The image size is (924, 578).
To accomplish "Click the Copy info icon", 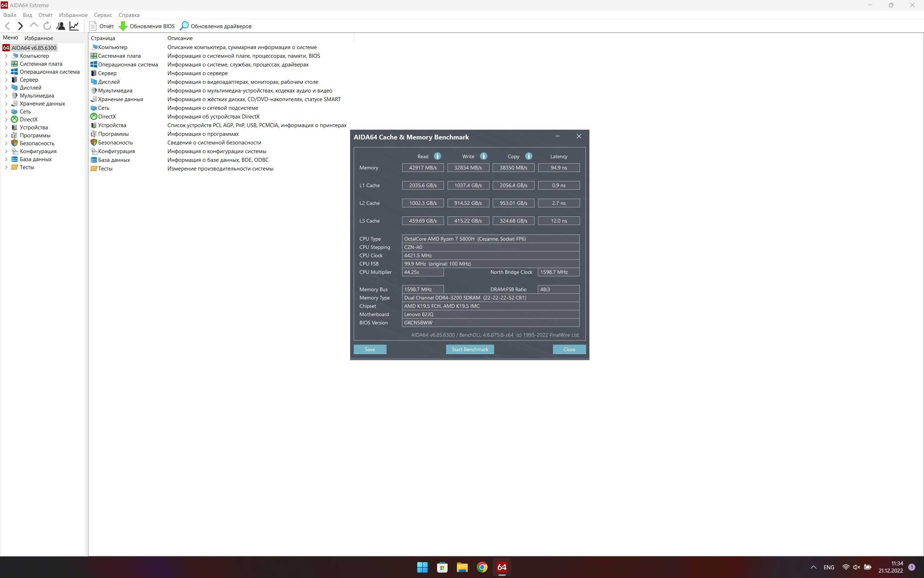I will 529,156.
